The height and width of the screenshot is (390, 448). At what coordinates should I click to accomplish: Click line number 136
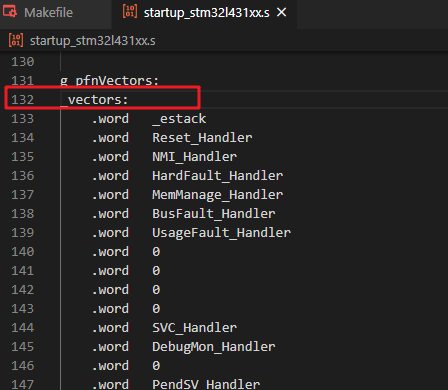23,176
